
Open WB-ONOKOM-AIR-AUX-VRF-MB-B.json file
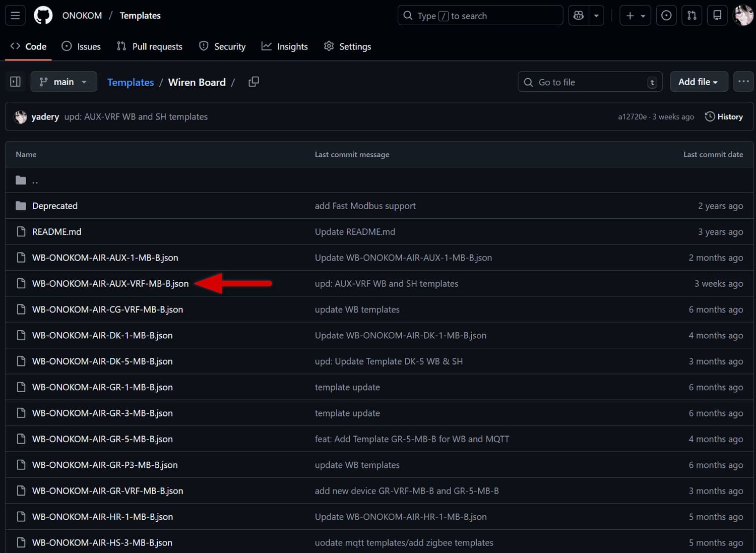(110, 284)
